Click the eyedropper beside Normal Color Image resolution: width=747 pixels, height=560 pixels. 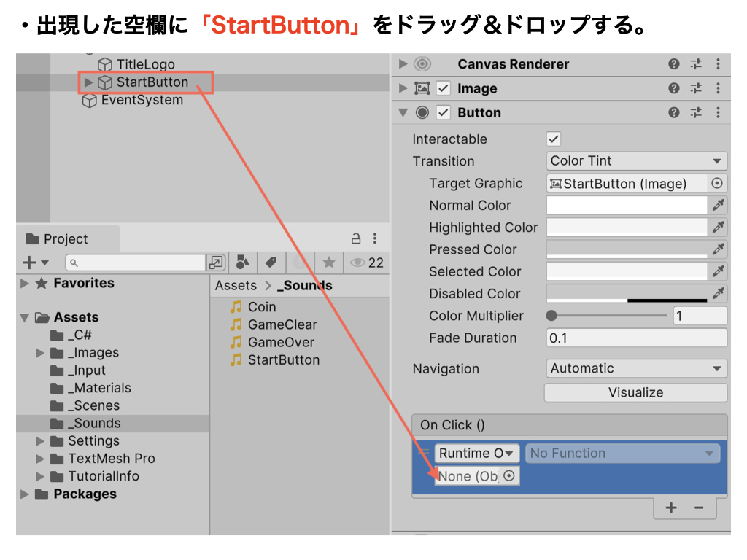point(719,206)
